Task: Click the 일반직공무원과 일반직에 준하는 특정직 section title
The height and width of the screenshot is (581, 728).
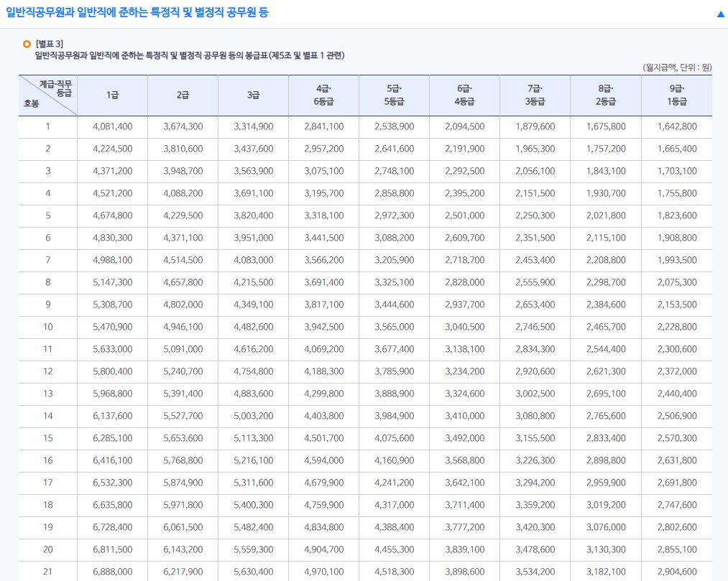Action: pos(137,12)
